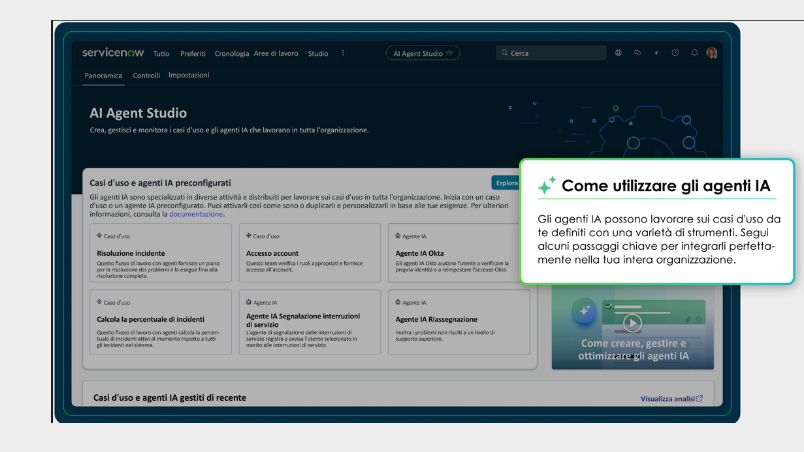Open the Risoluzione incidente card
804x452 pixels.
coord(160,253)
